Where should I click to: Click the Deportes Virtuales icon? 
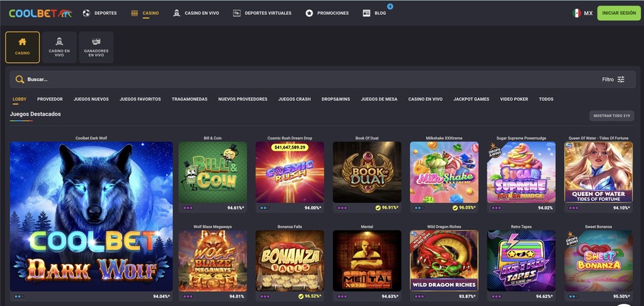click(x=237, y=13)
